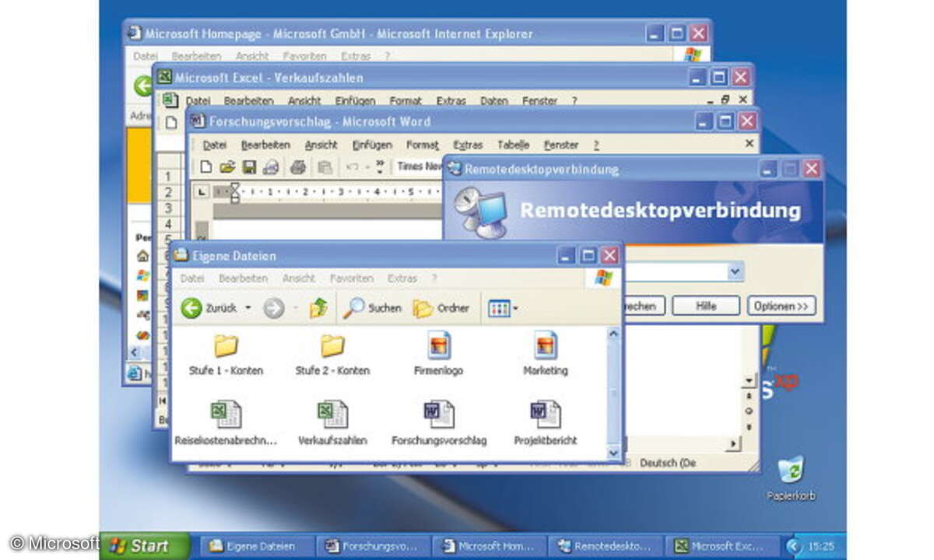Viewport: 934px width, 560px height.
Task: Click the scroll-down arrow in Eigene Dateien file list
Action: 613,453
